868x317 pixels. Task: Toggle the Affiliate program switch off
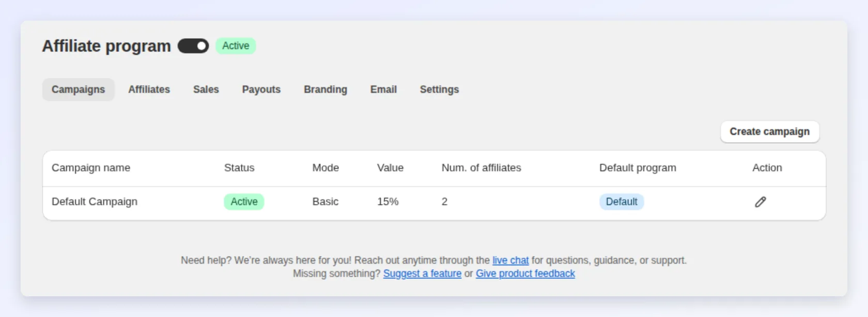193,46
